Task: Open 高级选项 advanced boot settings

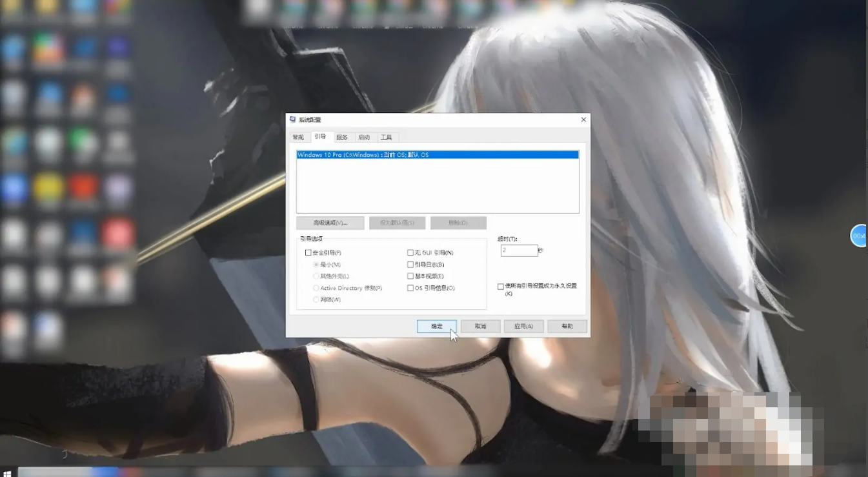Action: (x=330, y=223)
